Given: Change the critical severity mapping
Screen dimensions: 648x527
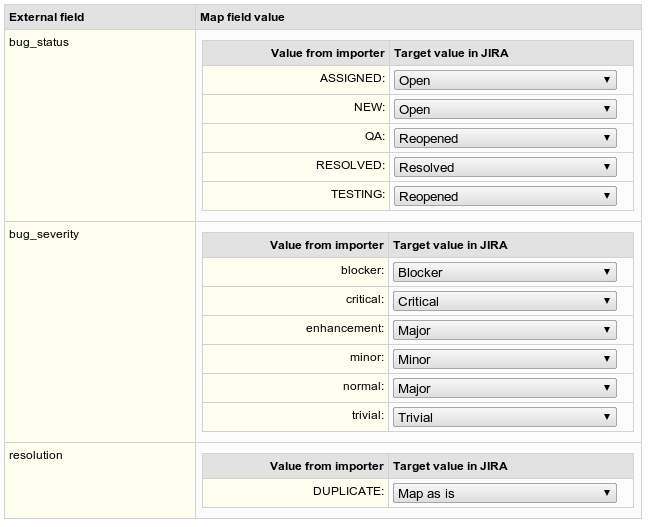Looking at the screenshot, I should [x=505, y=301].
